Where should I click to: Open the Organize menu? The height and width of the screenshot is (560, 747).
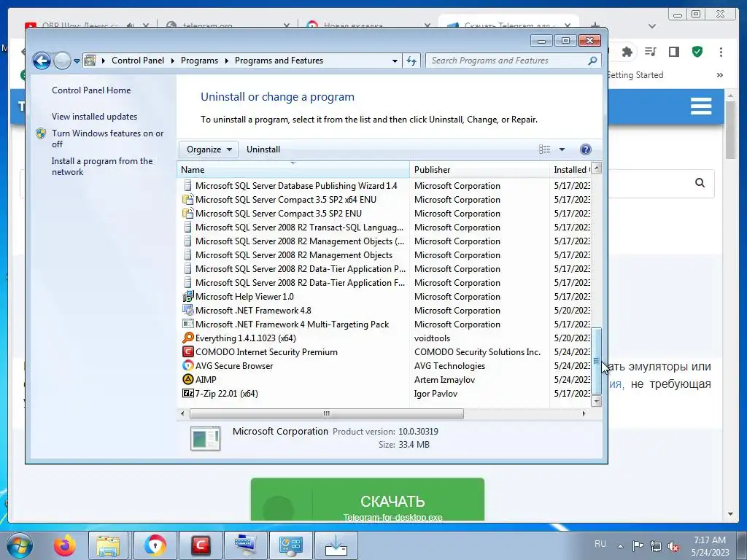[x=209, y=149]
